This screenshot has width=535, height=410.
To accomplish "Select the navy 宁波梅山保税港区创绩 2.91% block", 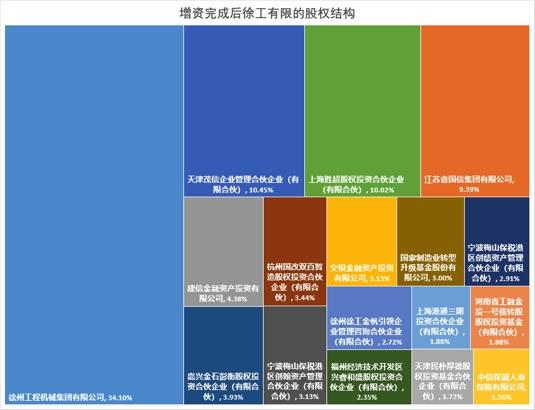I will click(497, 241).
